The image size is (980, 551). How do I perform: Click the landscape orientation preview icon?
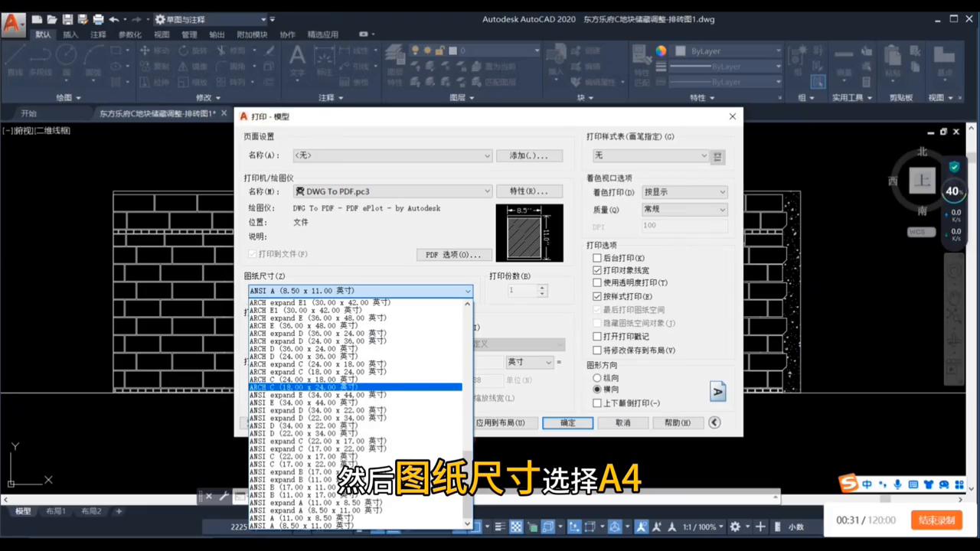tap(717, 391)
